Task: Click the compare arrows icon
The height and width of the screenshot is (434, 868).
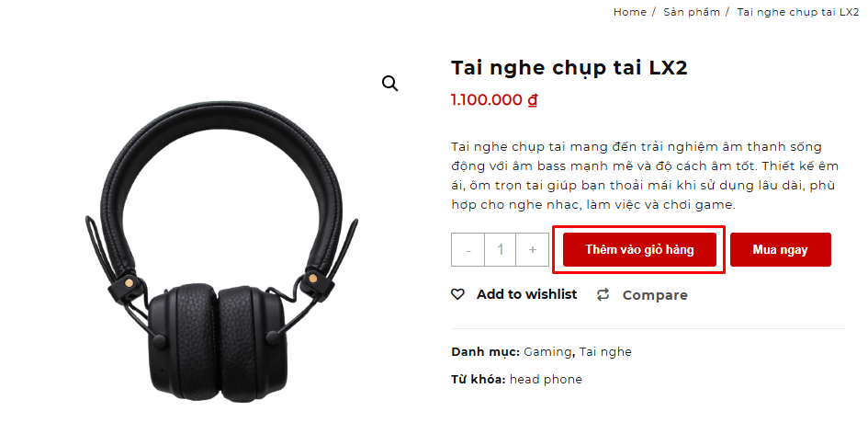Action: coord(603,295)
